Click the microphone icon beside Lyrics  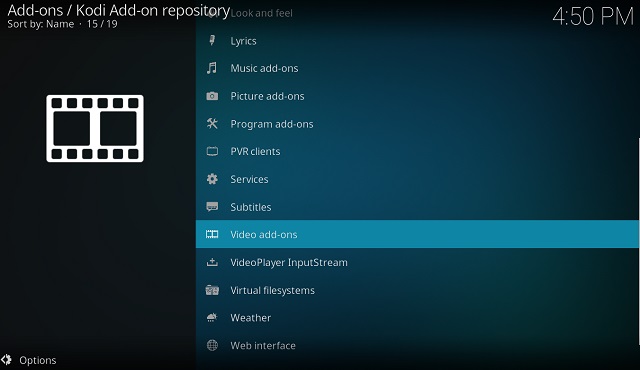pos(212,40)
